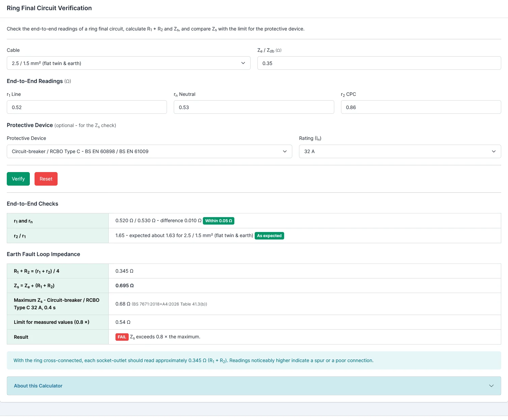508x420 pixels.
Task: Click the r1 Line reading field
Action: coord(87,107)
